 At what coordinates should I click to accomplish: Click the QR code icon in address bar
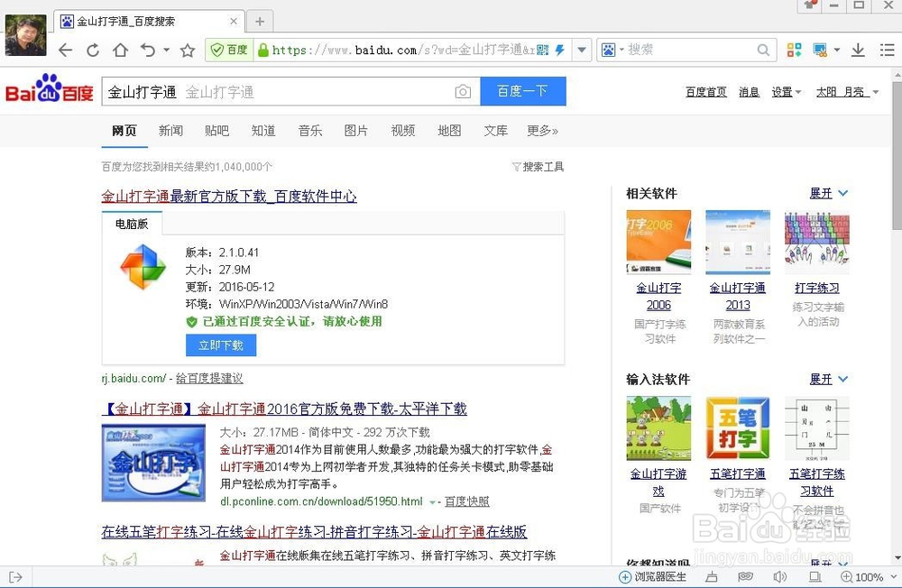pos(542,51)
